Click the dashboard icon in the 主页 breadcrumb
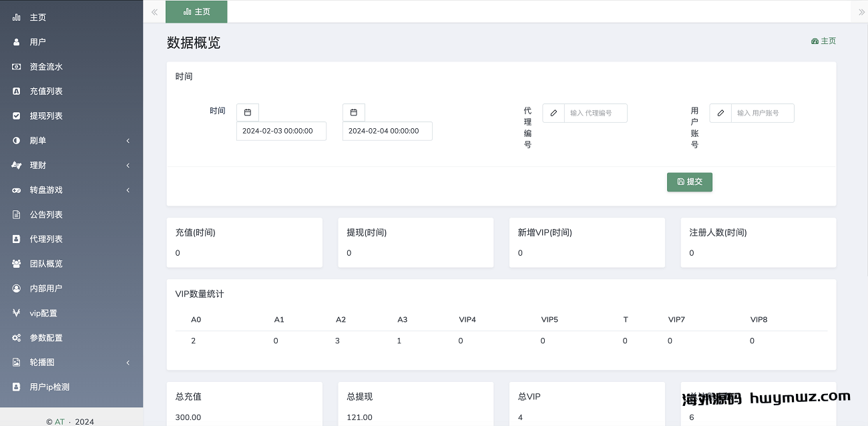 (815, 41)
